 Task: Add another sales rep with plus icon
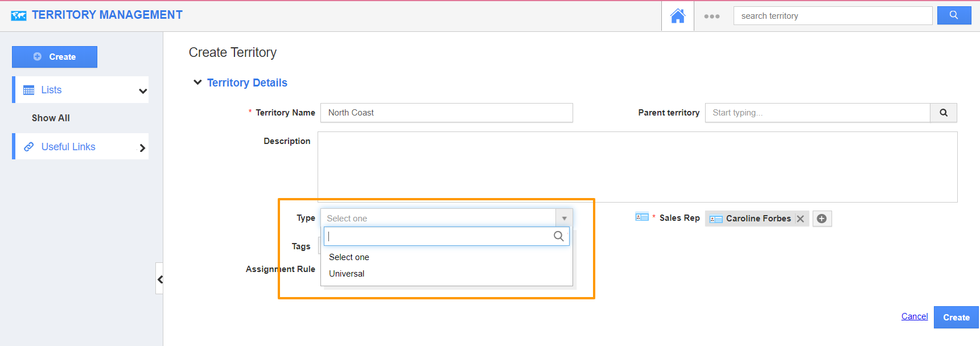pyautogui.click(x=822, y=219)
